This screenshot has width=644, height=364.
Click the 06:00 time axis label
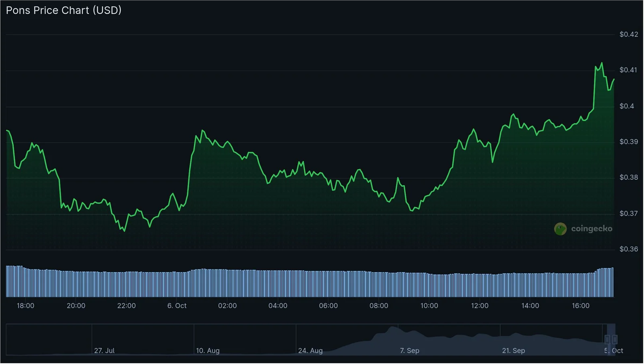[328, 306]
